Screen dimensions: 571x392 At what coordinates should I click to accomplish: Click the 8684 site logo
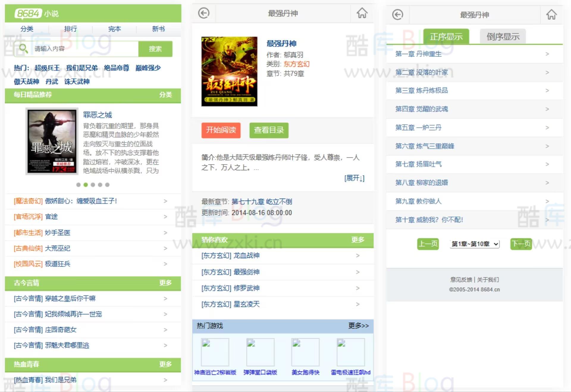pyautogui.click(x=28, y=13)
